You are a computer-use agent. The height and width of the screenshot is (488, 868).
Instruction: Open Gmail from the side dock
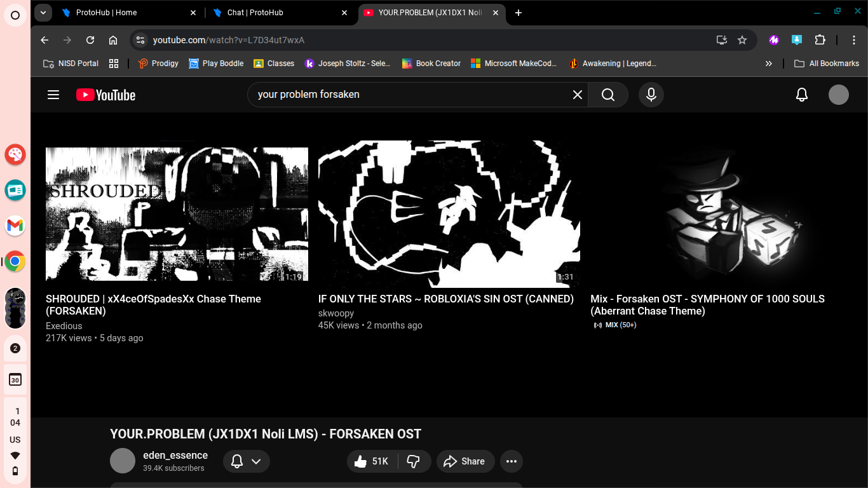click(x=15, y=226)
